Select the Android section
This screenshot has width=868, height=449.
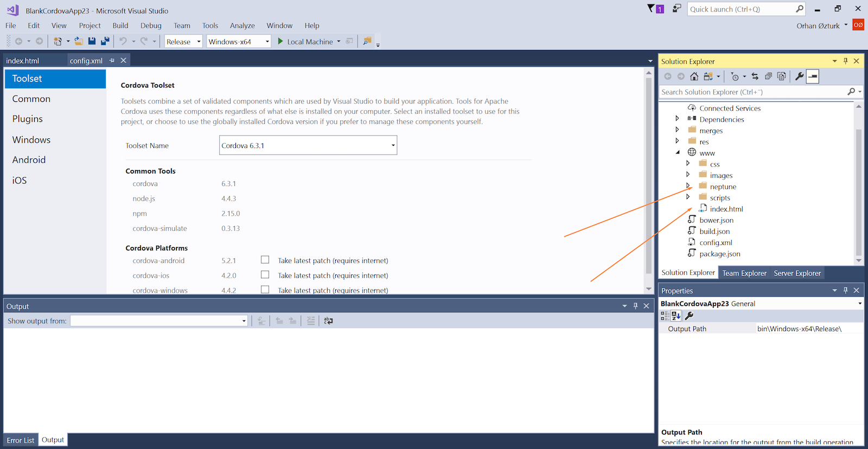29,159
